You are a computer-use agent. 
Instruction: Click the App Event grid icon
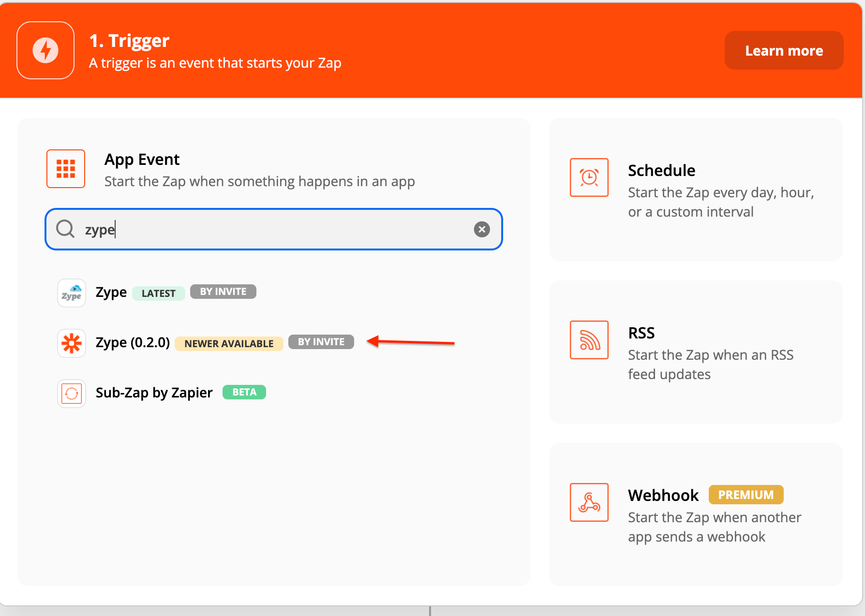click(66, 169)
